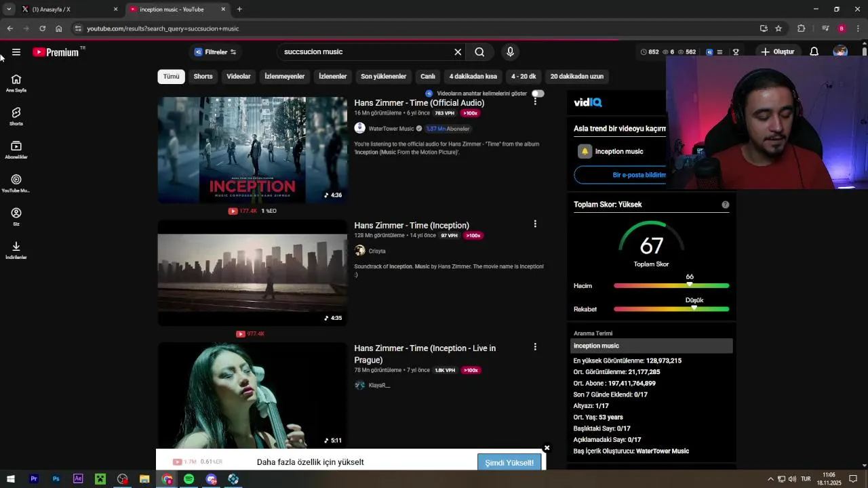
Task: Open the vidIQ trophy icon
Action: pyautogui.click(x=736, y=52)
